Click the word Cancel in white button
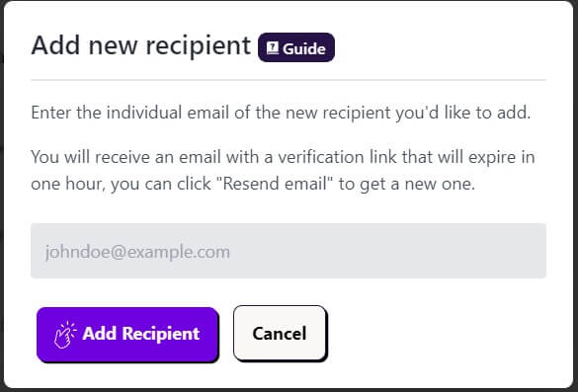 pyautogui.click(x=280, y=334)
